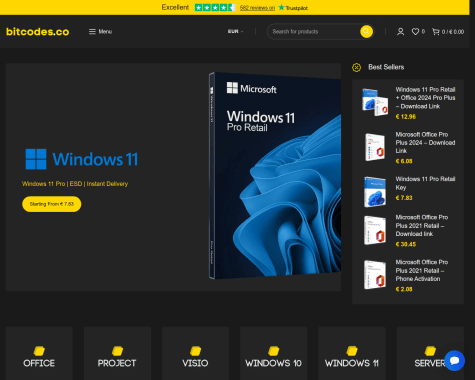Expand the EUR currency dropdown

pyautogui.click(x=236, y=32)
